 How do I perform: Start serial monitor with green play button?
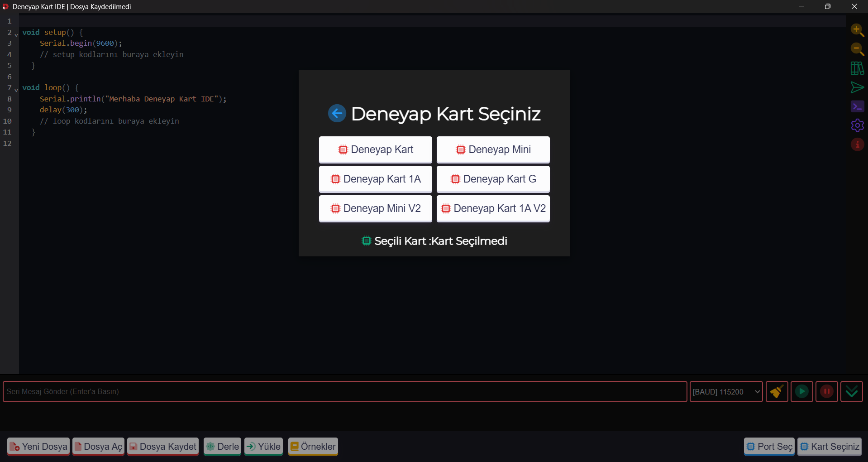click(801, 391)
